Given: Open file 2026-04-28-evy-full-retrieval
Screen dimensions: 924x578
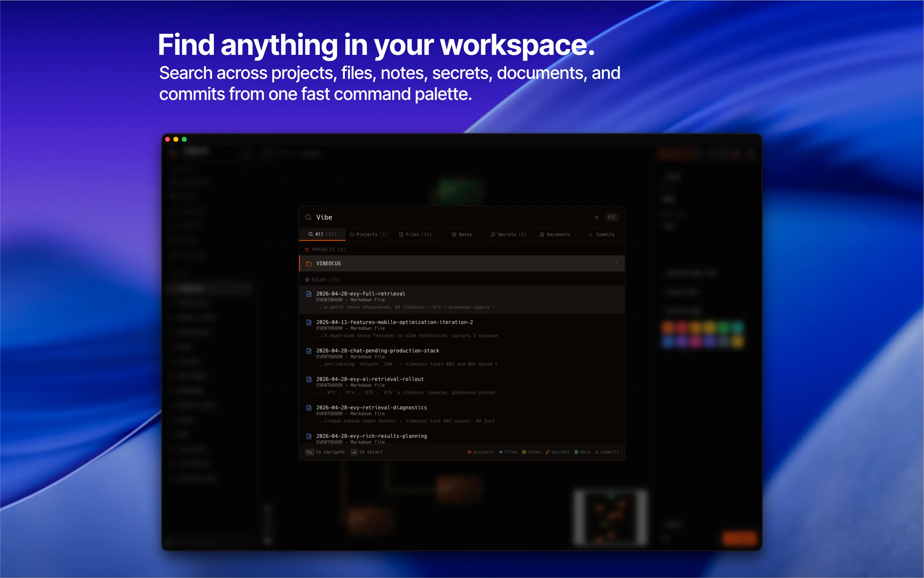Looking at the screenshot, I should tap(462, 300).
